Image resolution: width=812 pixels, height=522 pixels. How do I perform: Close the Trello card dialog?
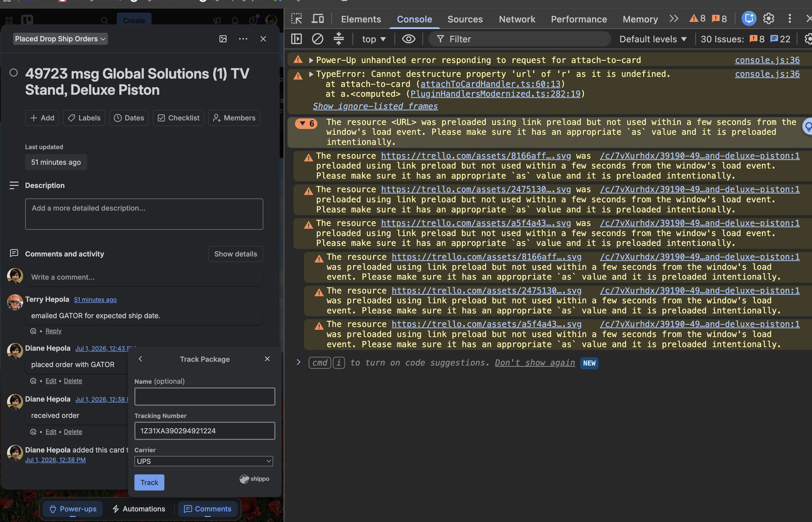point(263,39)
